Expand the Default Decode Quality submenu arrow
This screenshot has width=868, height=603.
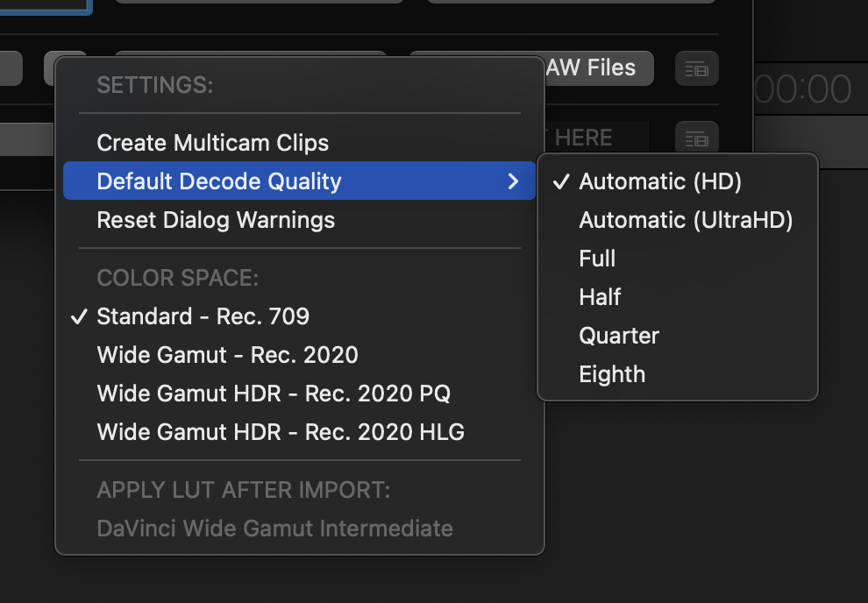point(514,181)
